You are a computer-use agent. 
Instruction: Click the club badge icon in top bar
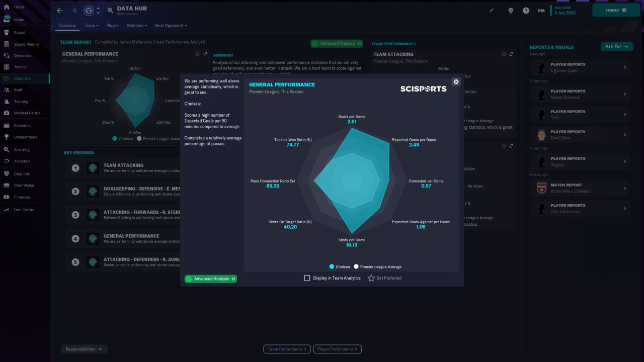click(x=89, y=11)
